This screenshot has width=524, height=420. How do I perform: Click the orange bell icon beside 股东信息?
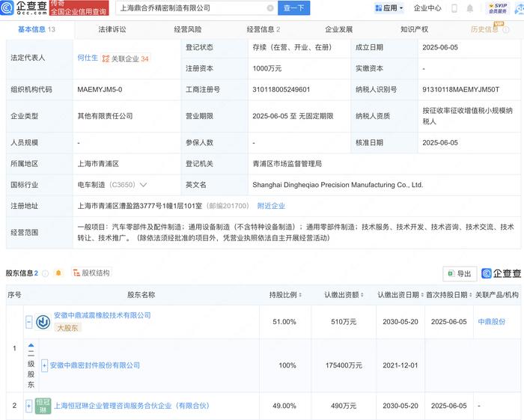58,273
